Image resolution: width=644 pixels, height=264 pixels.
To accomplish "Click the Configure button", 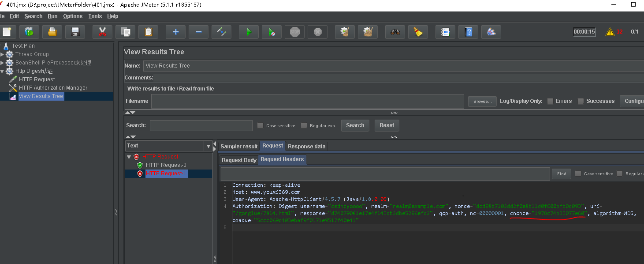I will click(x=632, y=101).
